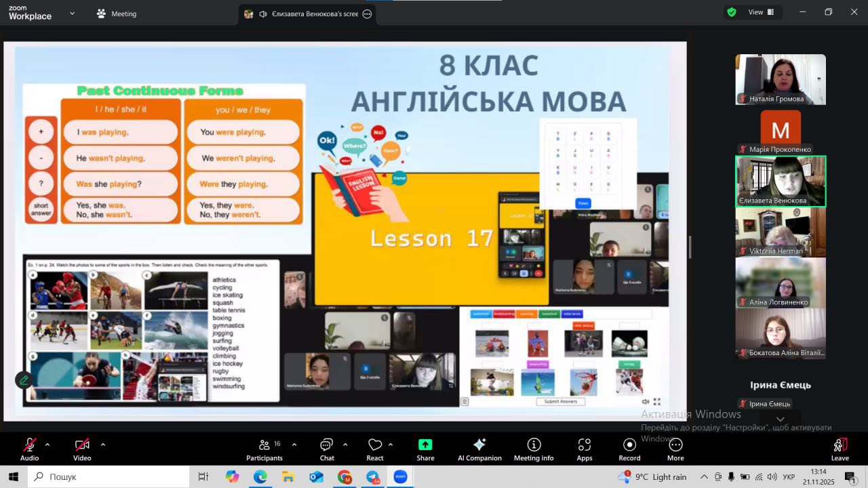This screenshot has width=868, height=488.
Task: Select the Meeting tab
Action: point(117,14)
